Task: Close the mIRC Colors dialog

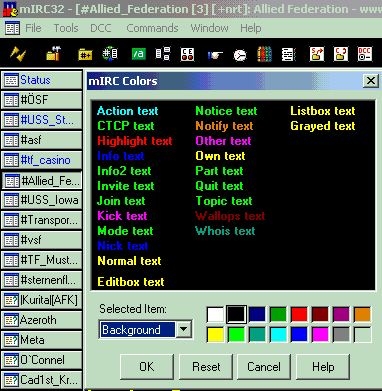Action: 371,81
